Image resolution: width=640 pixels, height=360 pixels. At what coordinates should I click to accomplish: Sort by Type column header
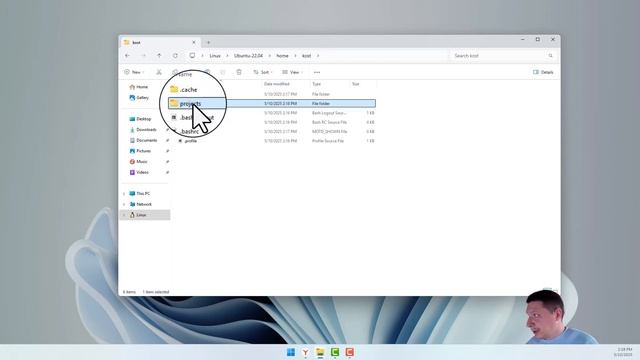click(316, 84)
